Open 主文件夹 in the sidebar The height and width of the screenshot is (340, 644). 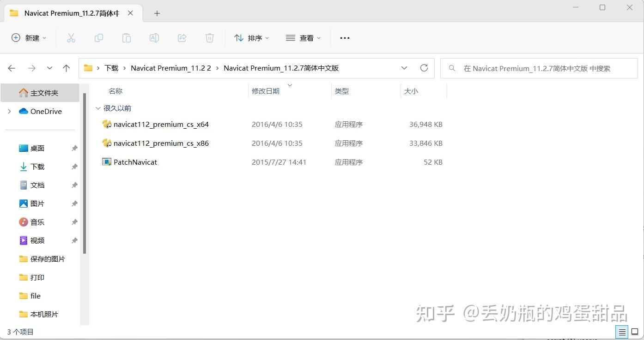coord(40,93)
